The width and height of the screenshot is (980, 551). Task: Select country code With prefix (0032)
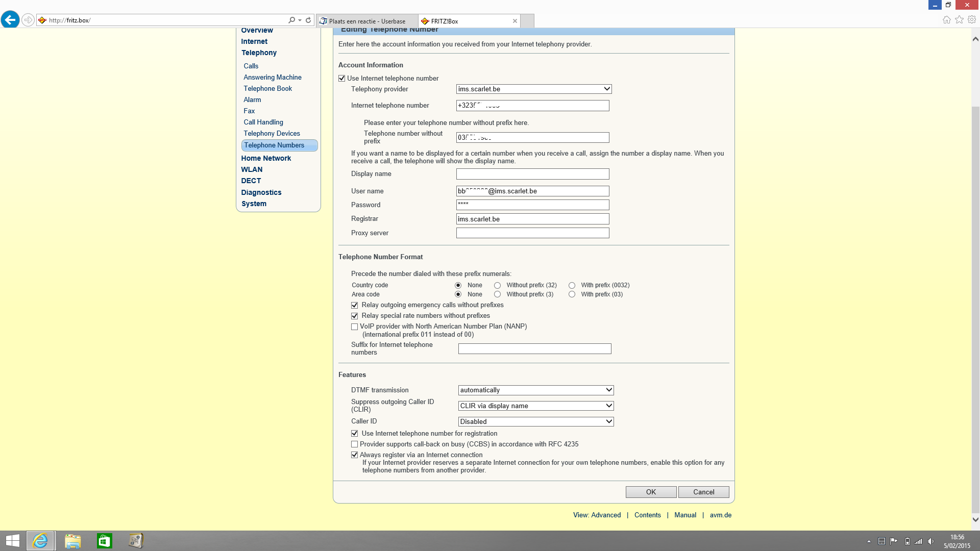(x=572, y=286)
